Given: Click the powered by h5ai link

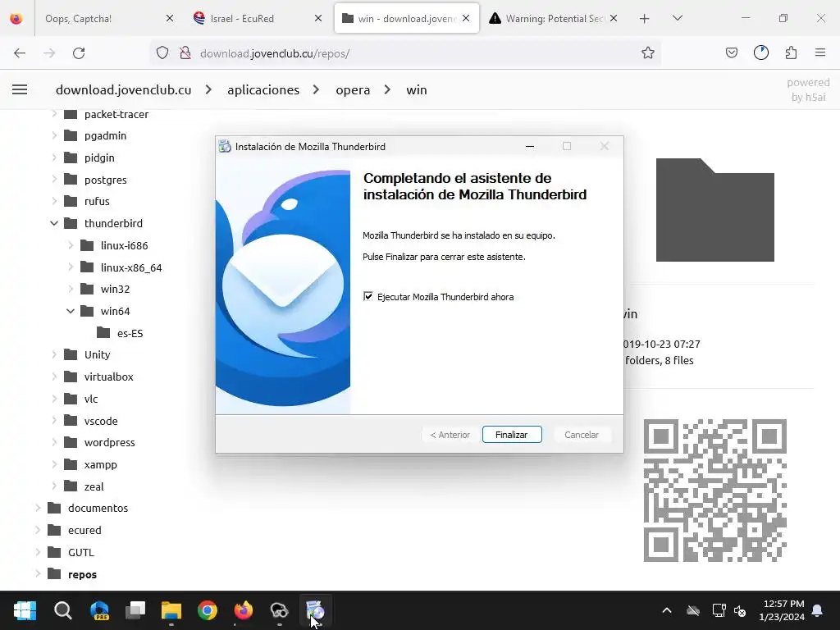Looking at the screenshot, I should point(808,89).
